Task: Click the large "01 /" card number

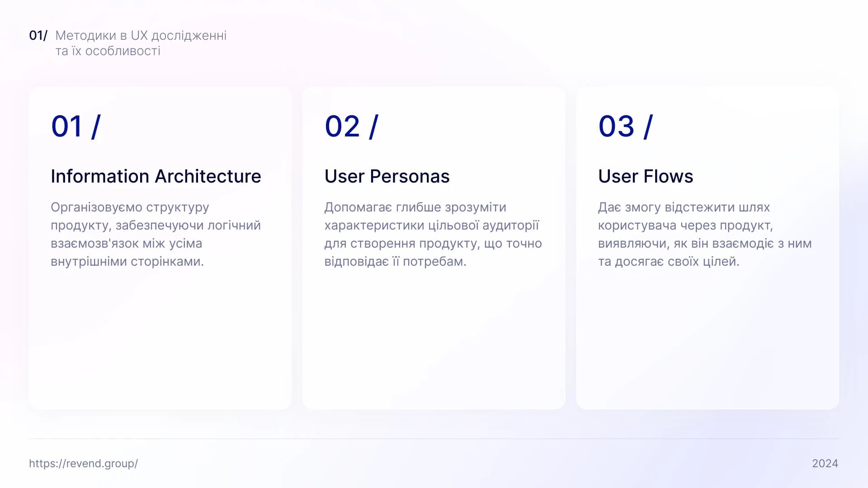Action: click(75, 126)
